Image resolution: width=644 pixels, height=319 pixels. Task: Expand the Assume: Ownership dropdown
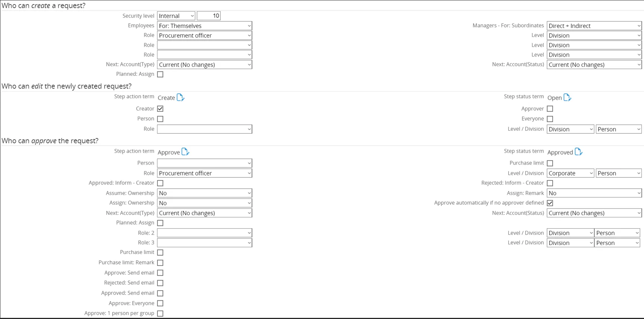click(x=204, y=193)
